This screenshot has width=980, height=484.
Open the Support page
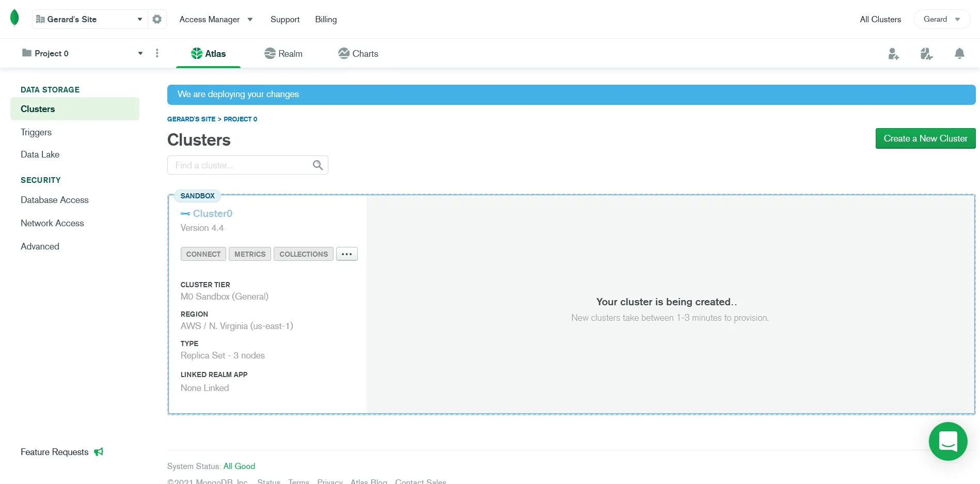click(x=285, y=19)
